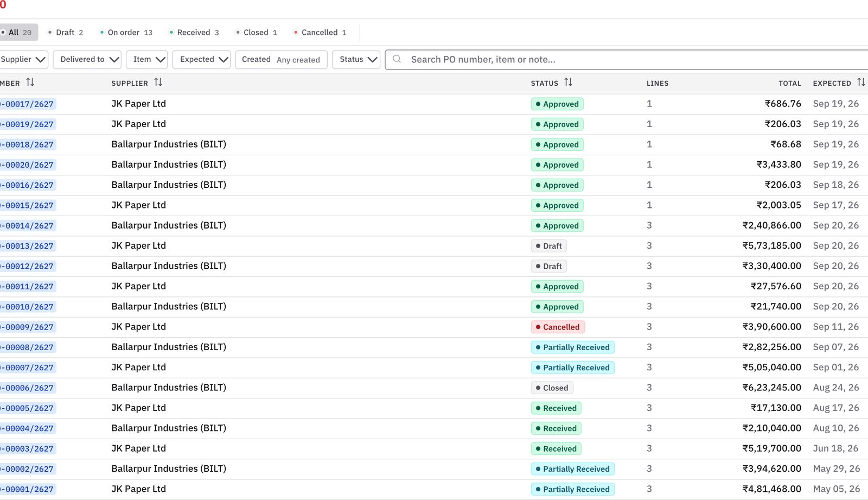Click Approved badge for order 00014/2627
This screenshot has width=868, height=500.
(557, 226)
